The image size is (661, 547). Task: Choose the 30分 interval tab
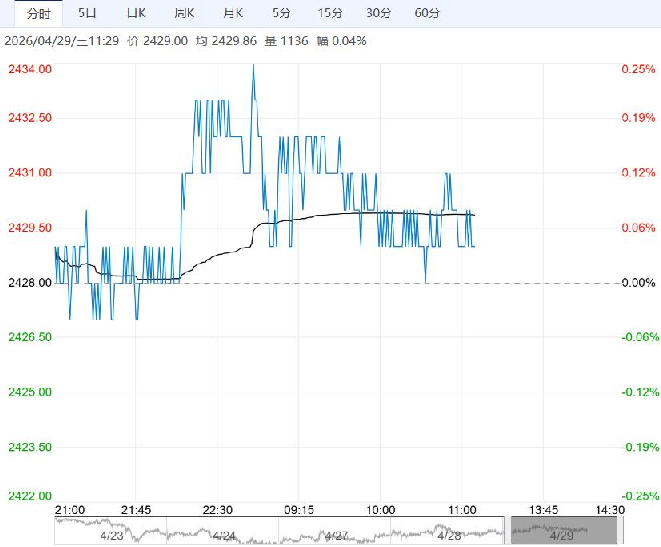pyautogui.click(x=378, y=13)
